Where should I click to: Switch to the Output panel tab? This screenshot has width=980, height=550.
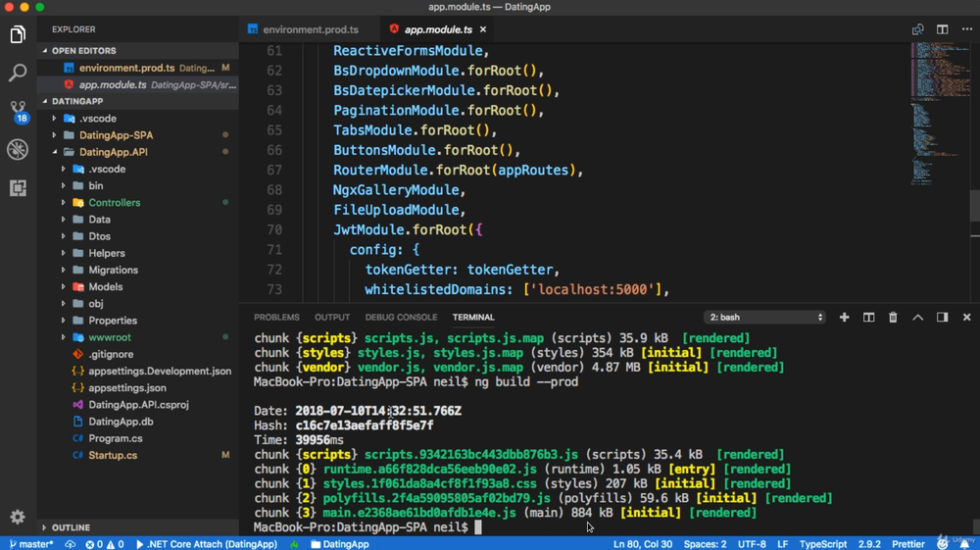[x=332, y=318]
